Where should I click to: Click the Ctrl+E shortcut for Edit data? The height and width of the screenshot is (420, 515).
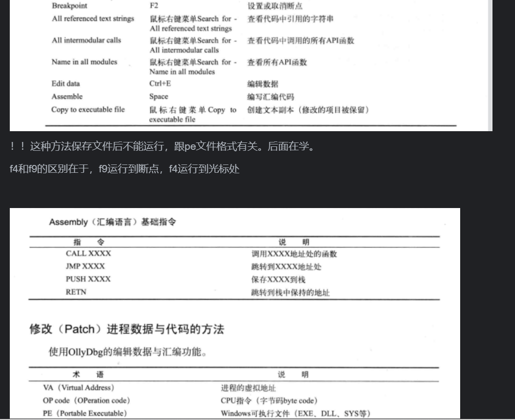160,84
